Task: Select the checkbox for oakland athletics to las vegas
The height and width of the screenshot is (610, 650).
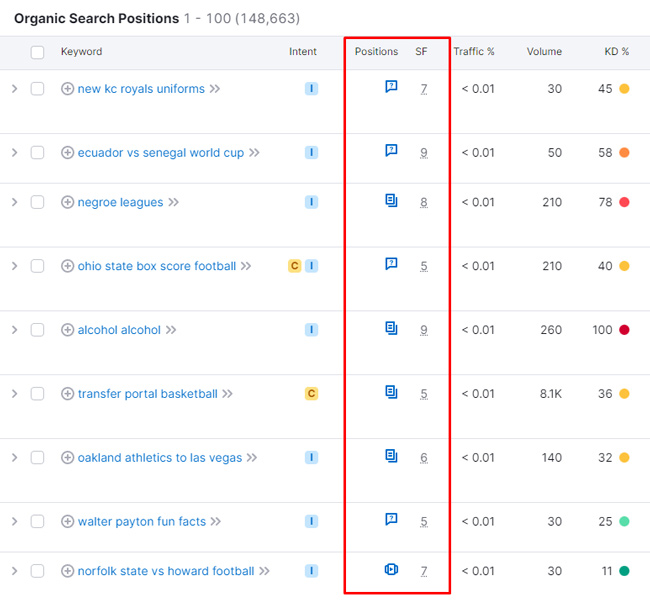Action: pos(38,458)
